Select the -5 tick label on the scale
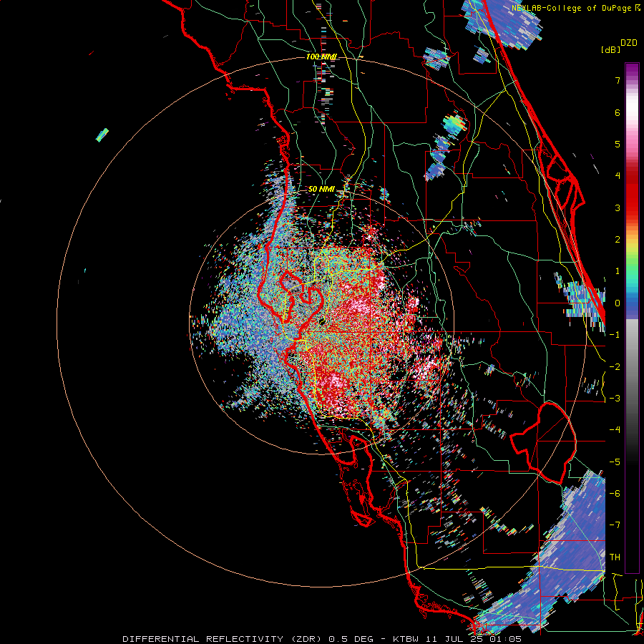This screenshot has height=644, width=644. tap(615, 462)
